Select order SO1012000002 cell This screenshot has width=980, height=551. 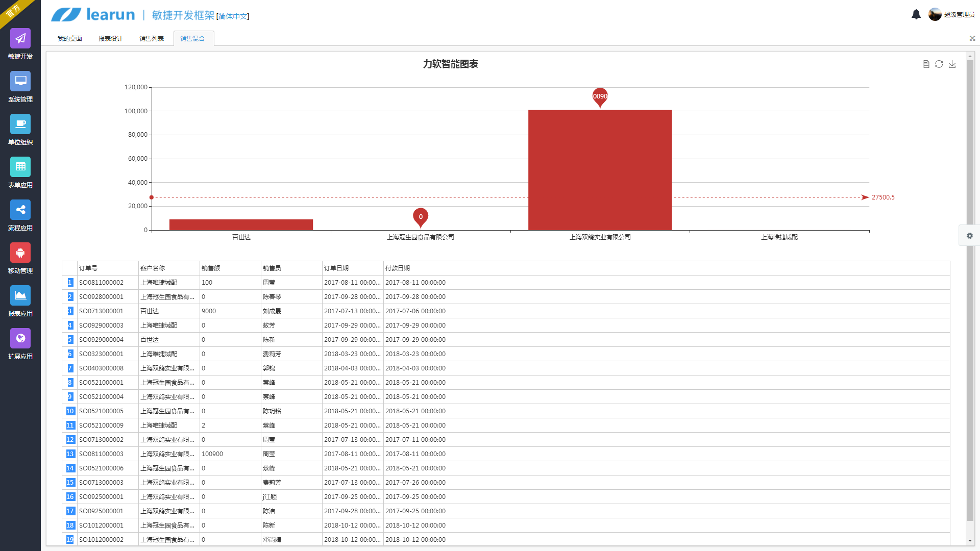coord(108,540)
